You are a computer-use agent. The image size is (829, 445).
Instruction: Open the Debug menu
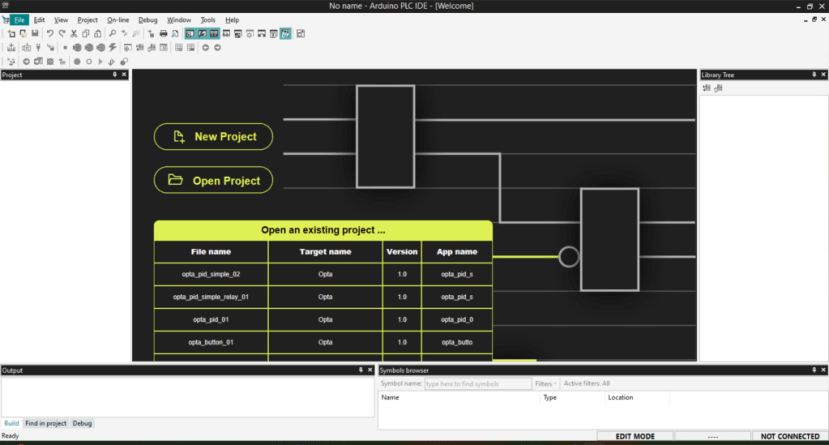point(148,20)
